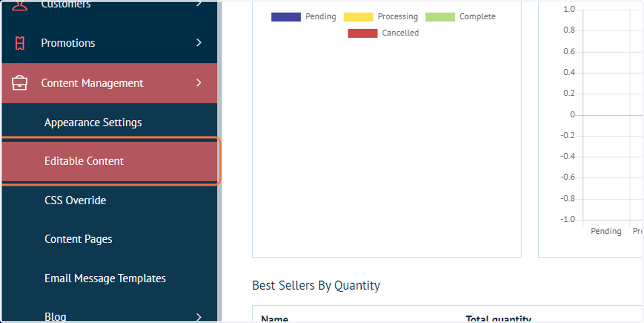
Task: Click the Pending legend label
Action: click(x=321, y=17)
